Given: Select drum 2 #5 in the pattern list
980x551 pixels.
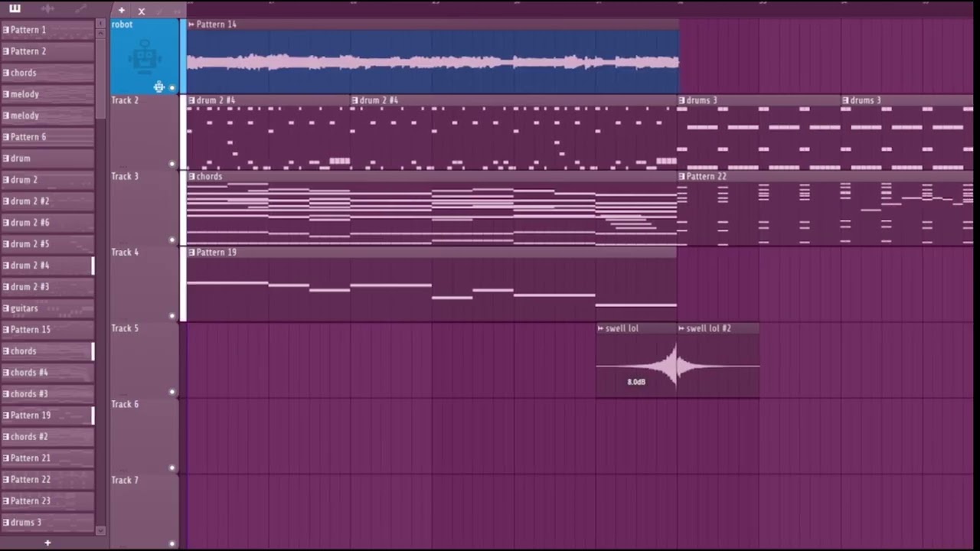Looking at the screenshot, I should (x=47, y=244).
